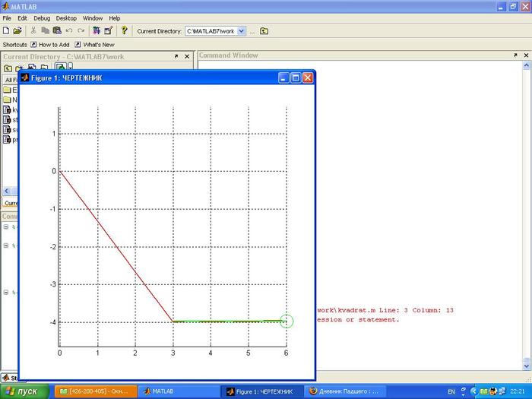Undock the Current Directory panel
532x399 pixels.
(176, 56)
